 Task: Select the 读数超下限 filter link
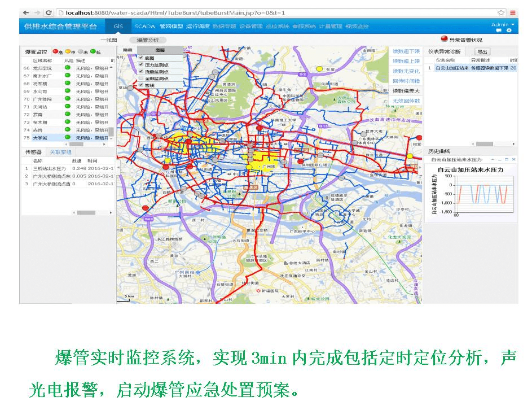406,51
